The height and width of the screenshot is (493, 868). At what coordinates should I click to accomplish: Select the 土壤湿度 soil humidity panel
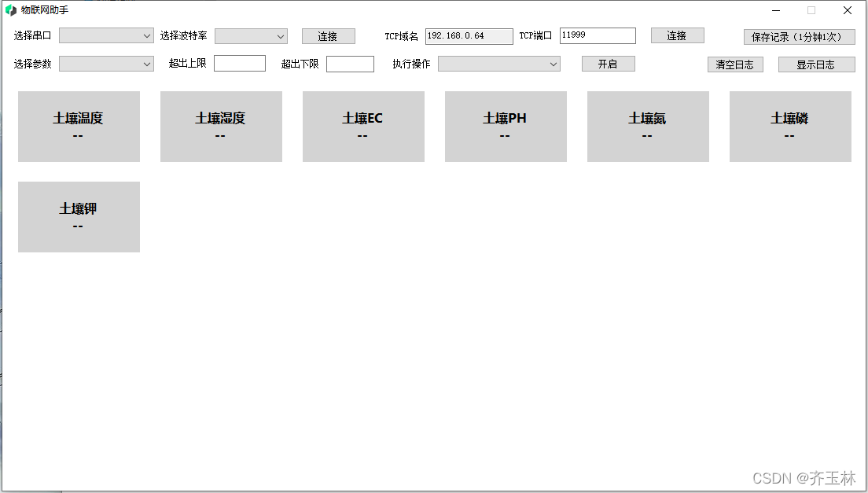coord(221,126)
